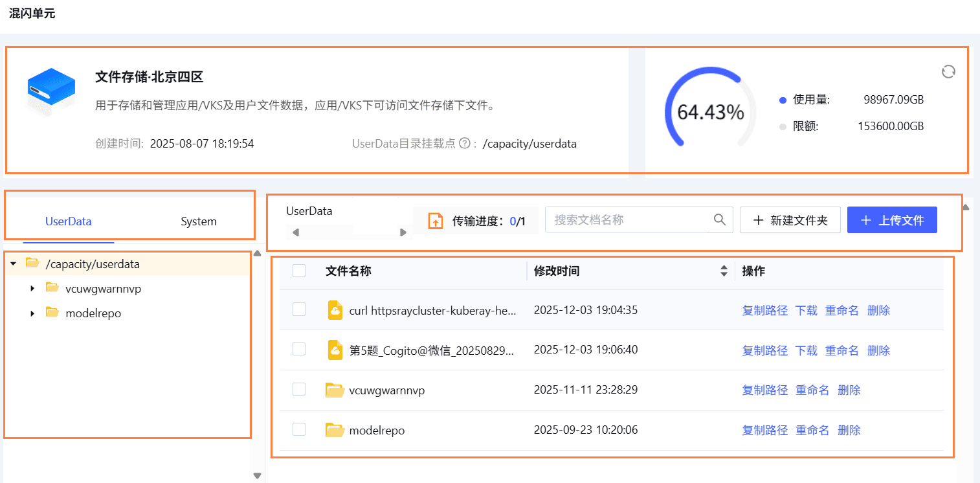This screenshot has width=980, height=483.
Task: Delete the modelrepo folder
Action: coord(849,431)
